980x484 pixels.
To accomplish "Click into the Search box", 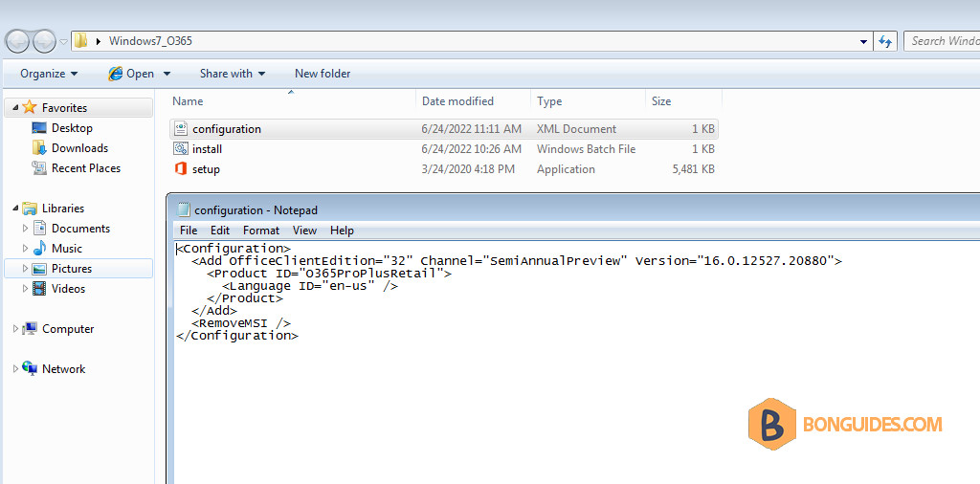I will click(942, 41).
